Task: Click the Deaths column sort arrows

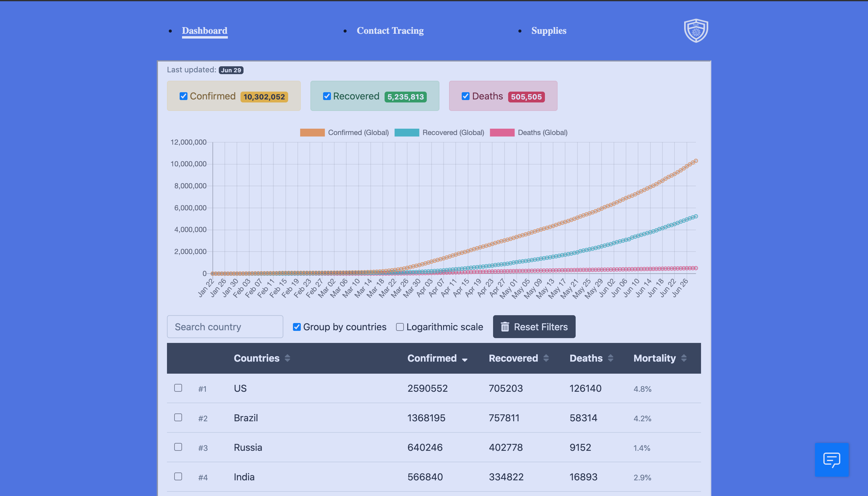Action: 610,358
